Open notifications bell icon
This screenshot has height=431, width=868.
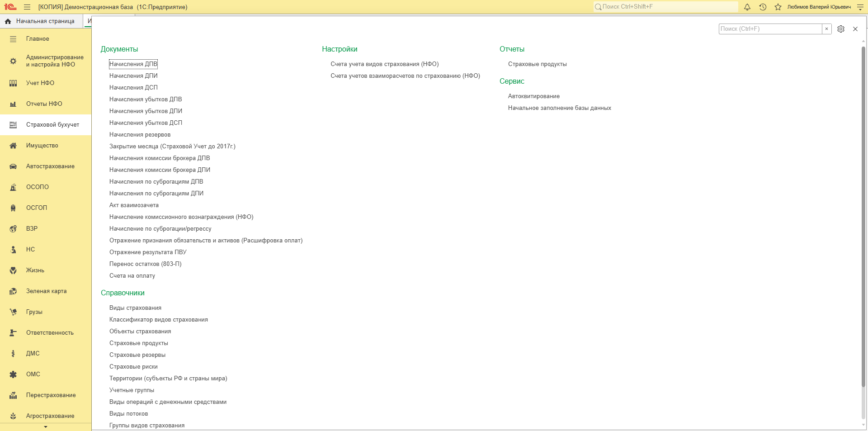[747, 7]
